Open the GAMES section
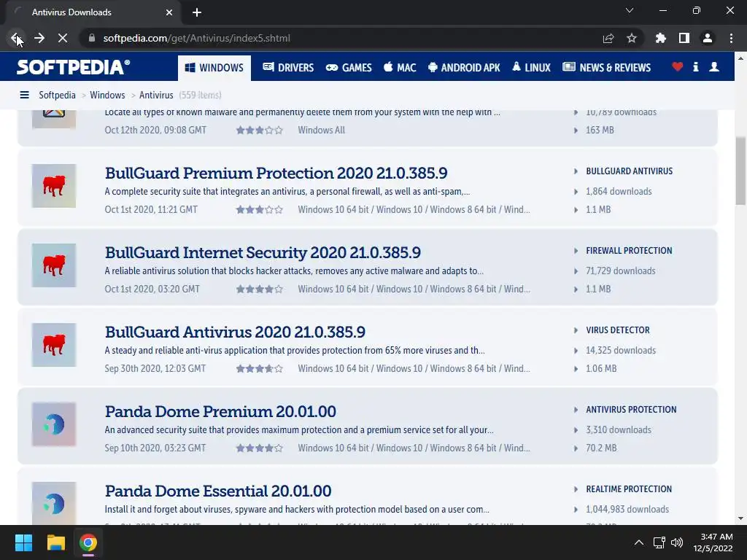The height and width of the screenshot is (560, 747). point(349,68)
